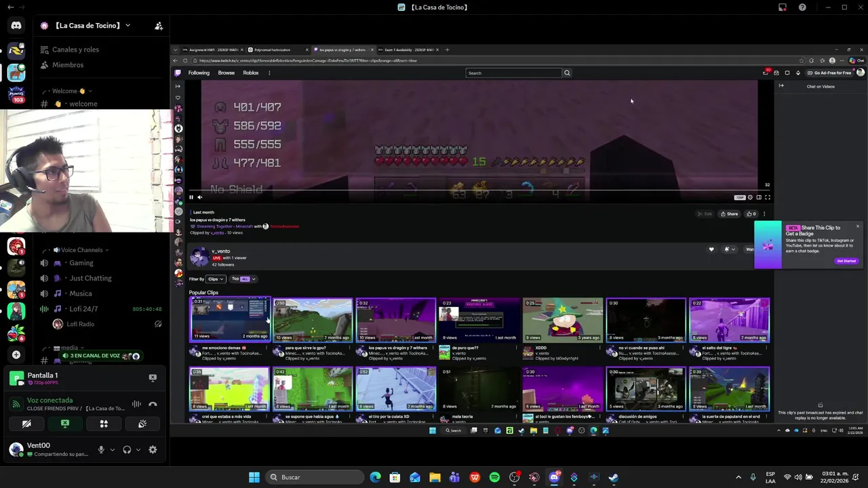Open clip more options three dots
This screenshot has height=488, width=868.
point(764,214)
